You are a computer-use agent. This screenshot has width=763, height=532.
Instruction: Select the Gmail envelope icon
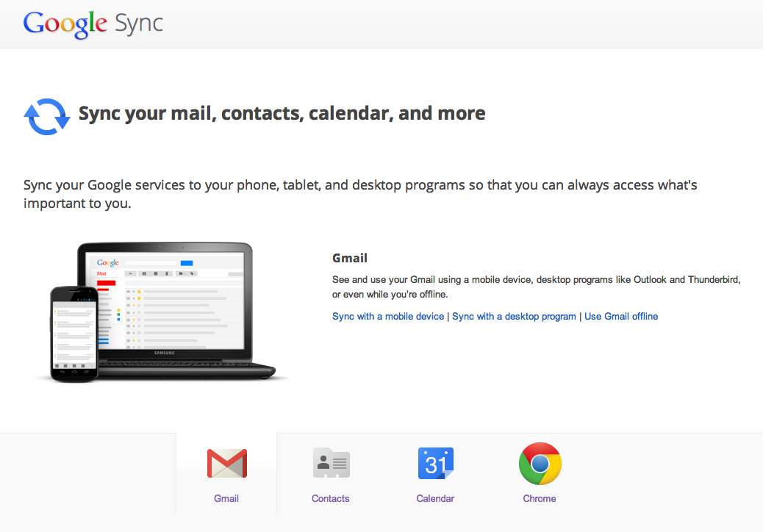[226, 464]
